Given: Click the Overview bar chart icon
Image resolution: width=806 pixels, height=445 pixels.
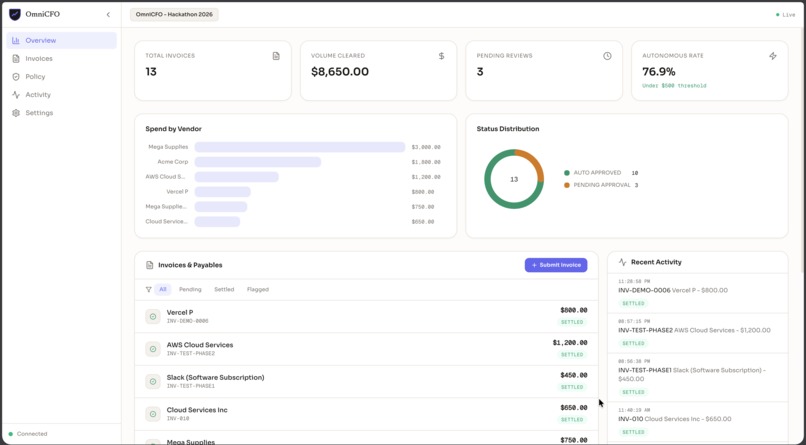Looking at the screenshot, I should point(16,41).
